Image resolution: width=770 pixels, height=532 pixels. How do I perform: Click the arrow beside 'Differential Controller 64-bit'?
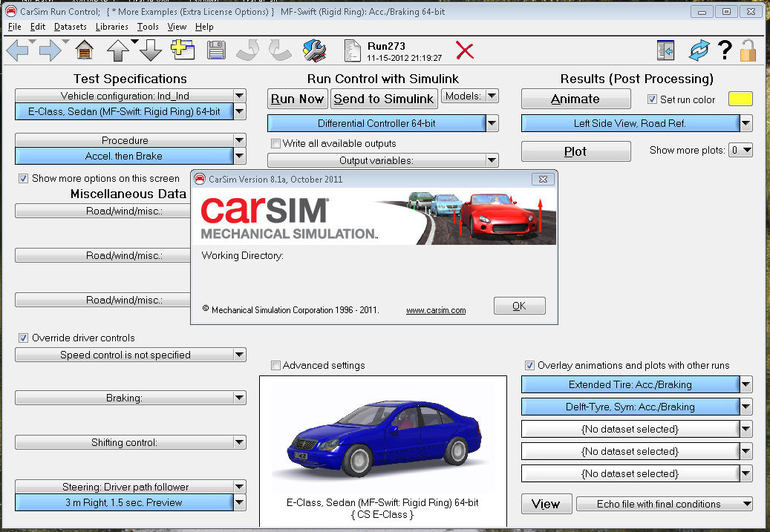(x=492, y=123)
